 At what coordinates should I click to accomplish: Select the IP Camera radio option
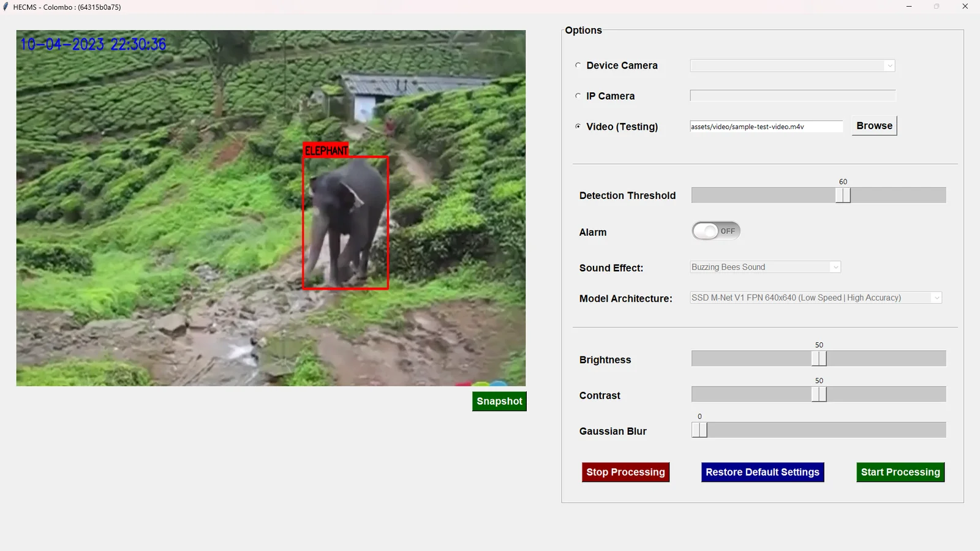click(578, 96)
